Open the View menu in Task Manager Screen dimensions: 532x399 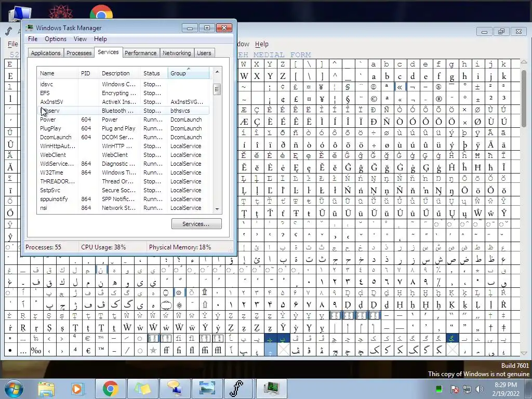80,39
